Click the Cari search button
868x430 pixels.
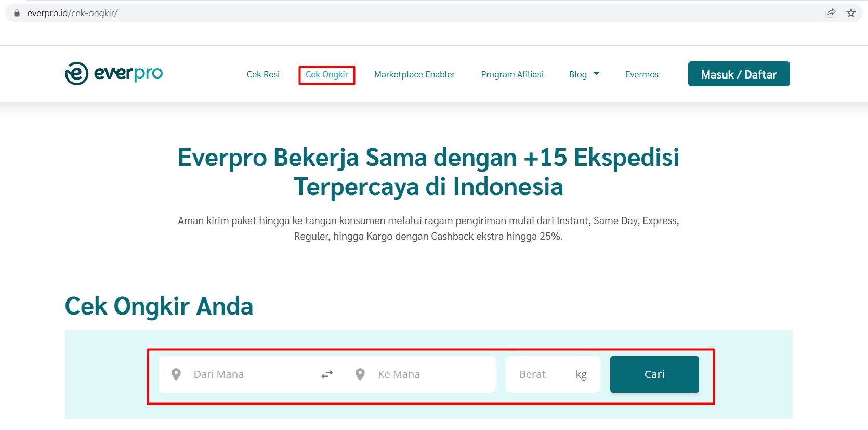[x=654, y=374]
